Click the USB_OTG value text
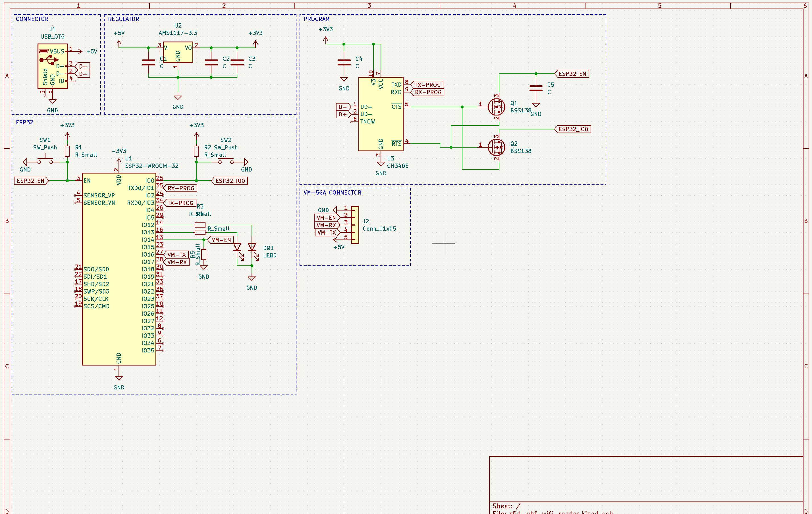The image size is (812, 514). pyautogui.click(x=52, y=36)
